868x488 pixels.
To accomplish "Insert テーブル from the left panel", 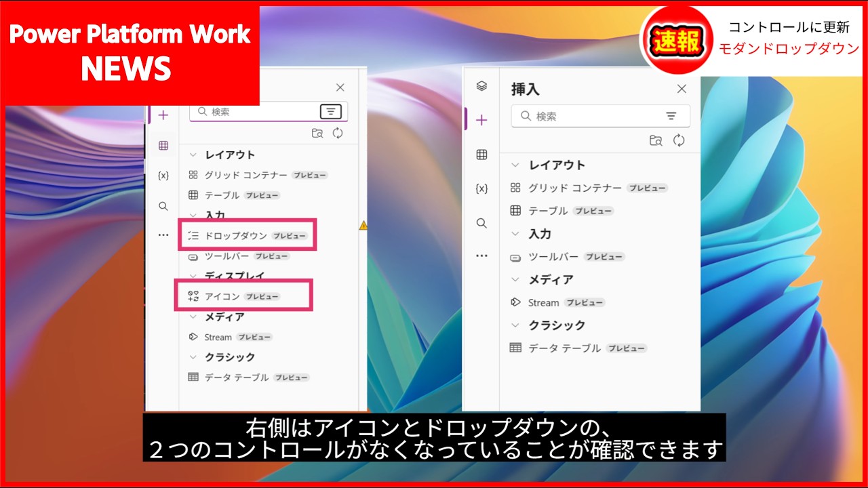I will tap(234, 195).
